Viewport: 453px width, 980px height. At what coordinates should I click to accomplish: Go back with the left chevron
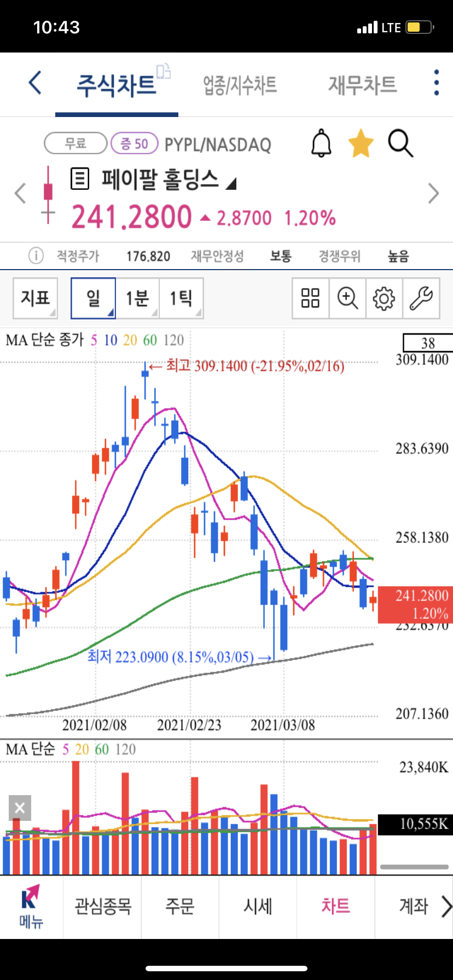click(x=35, y=83)
